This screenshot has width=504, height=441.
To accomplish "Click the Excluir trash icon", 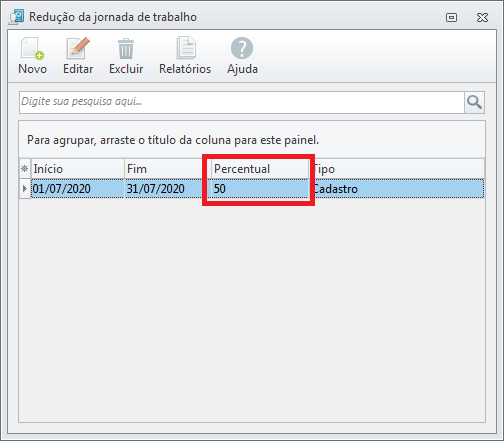I will (126, 49).
